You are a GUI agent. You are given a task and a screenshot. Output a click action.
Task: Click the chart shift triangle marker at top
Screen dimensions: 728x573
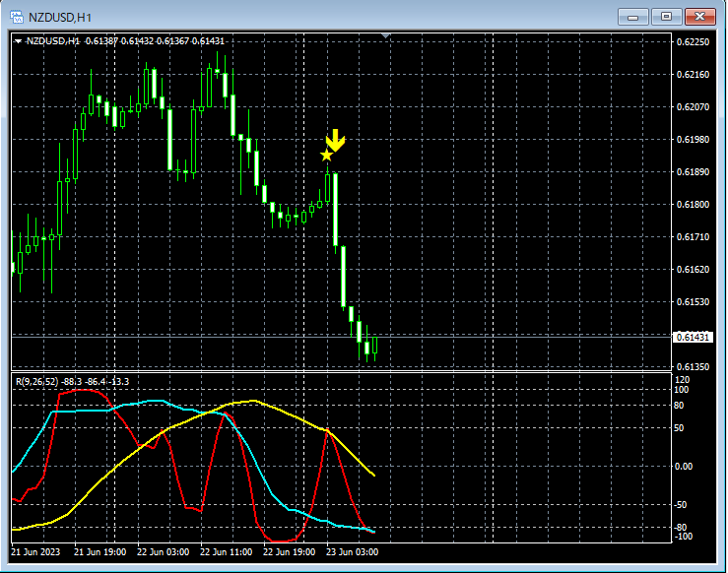coord(386,36)
